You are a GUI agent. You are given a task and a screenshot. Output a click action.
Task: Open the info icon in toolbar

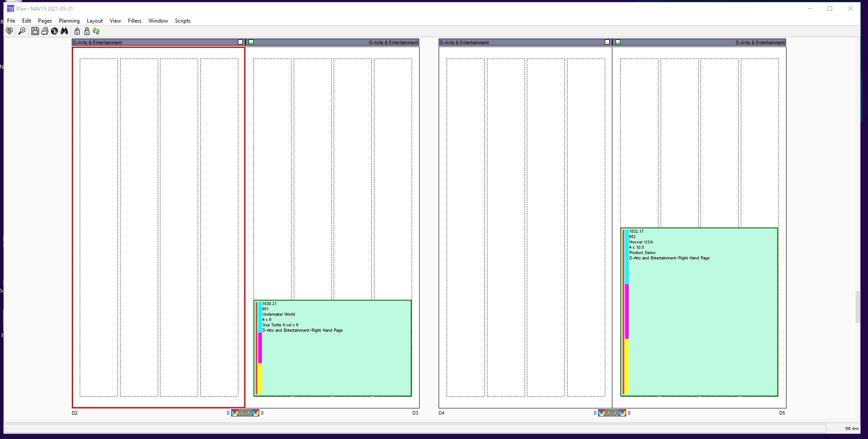54,31
